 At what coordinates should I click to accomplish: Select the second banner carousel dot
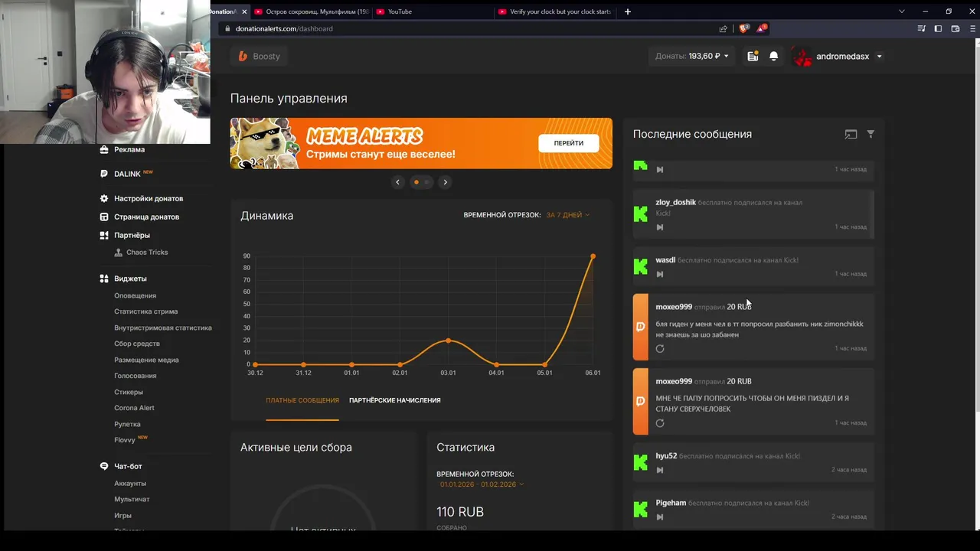pyautogui.click(x=426, y=182)
